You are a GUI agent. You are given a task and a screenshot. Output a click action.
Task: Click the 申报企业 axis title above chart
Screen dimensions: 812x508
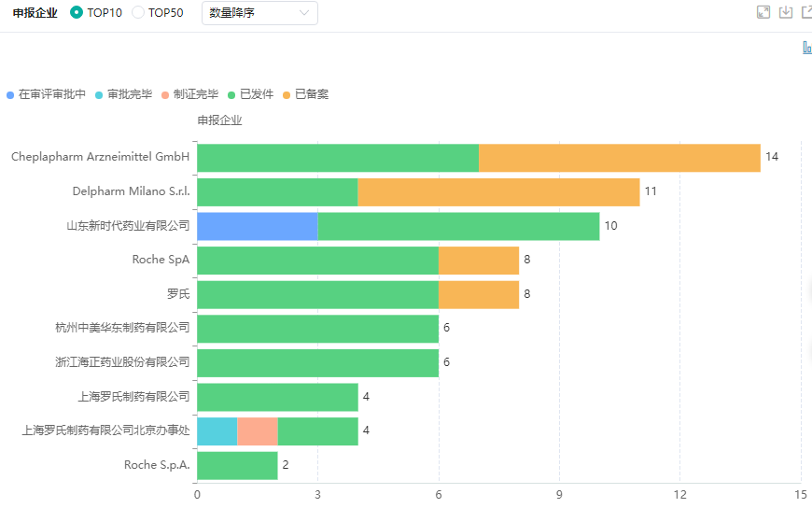[219, 120]
